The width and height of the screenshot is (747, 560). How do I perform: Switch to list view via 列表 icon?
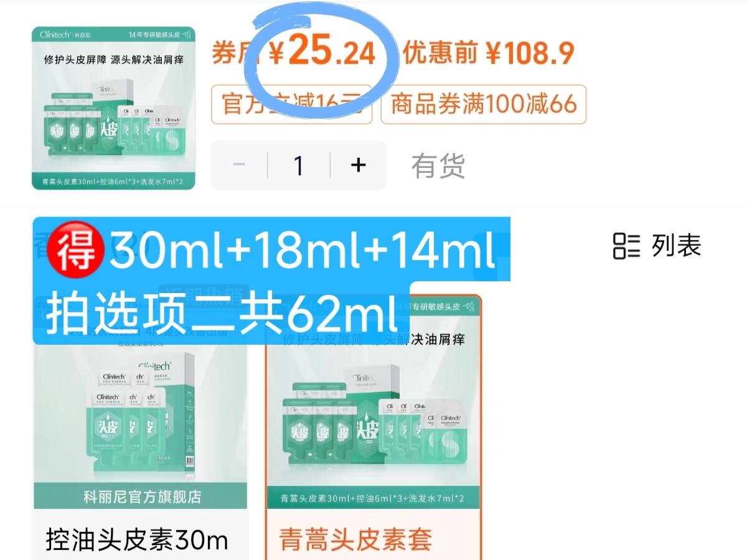pos(626,246)
